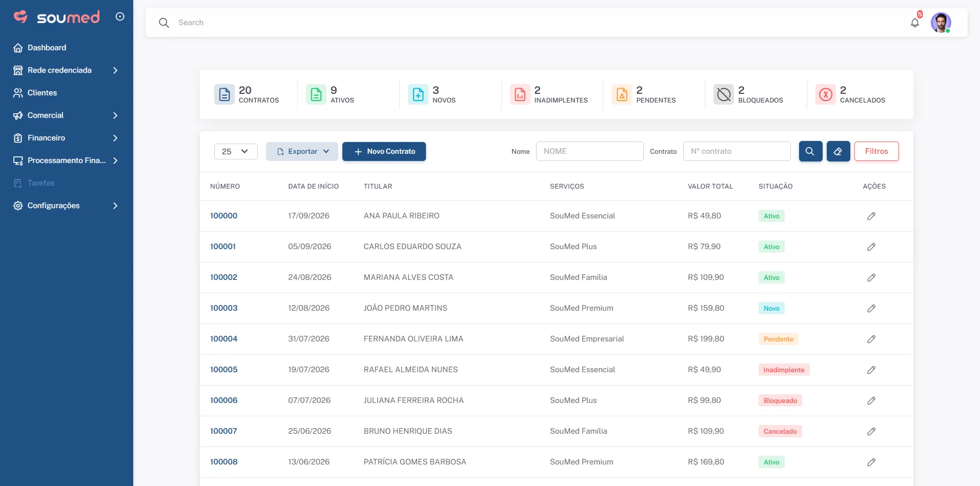
Task: Expand Rede credenciada submenu
Action: pos(67,70)
